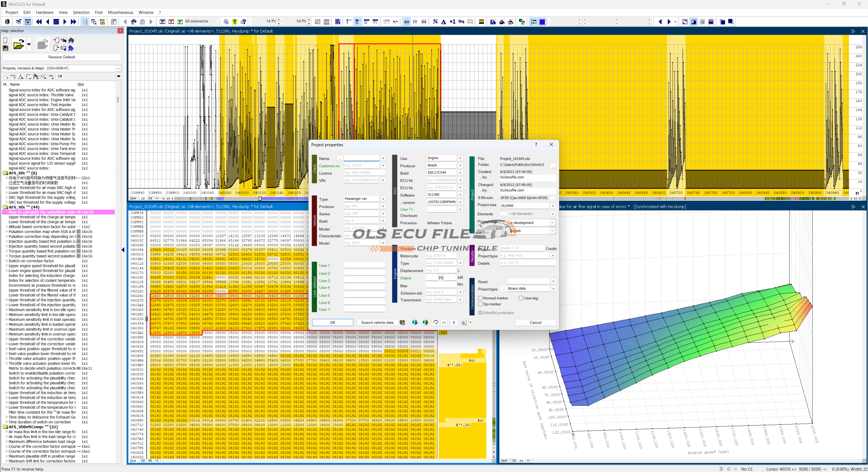Open the Hardware menu

[x=44, y=12]
